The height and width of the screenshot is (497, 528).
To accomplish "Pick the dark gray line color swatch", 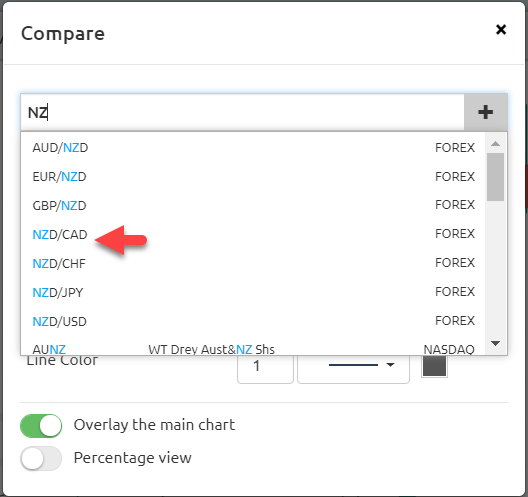I will (434, 366).
